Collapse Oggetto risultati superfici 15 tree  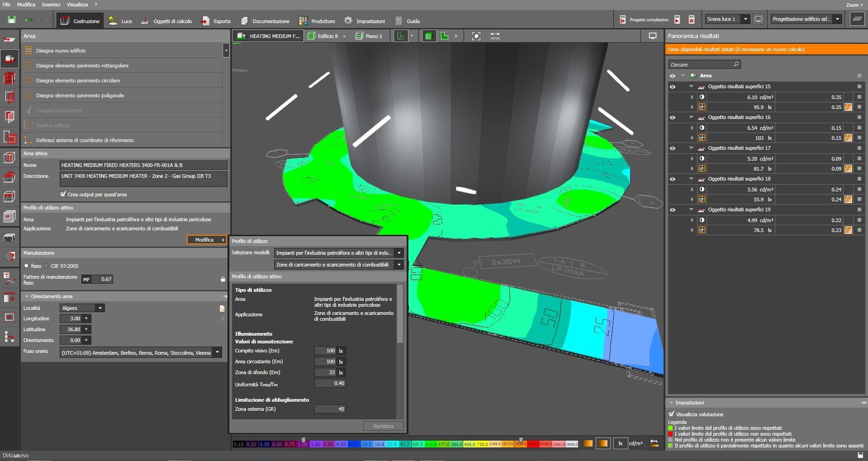[691, 86]
